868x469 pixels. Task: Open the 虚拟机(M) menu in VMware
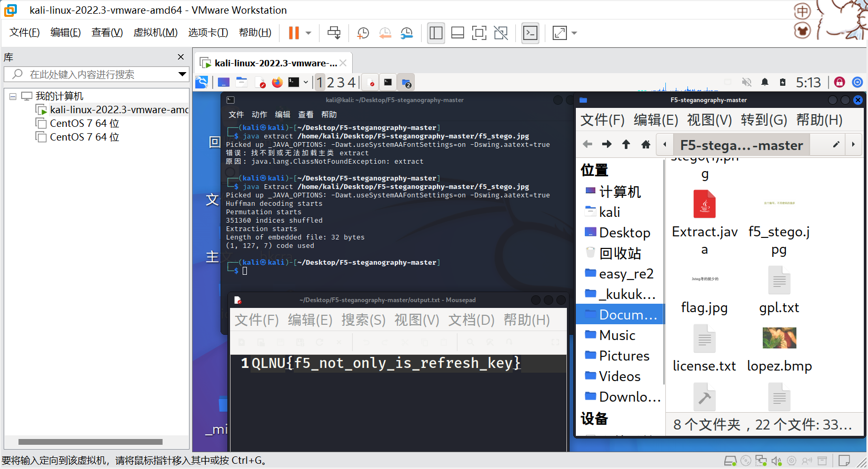click(155, 33)
